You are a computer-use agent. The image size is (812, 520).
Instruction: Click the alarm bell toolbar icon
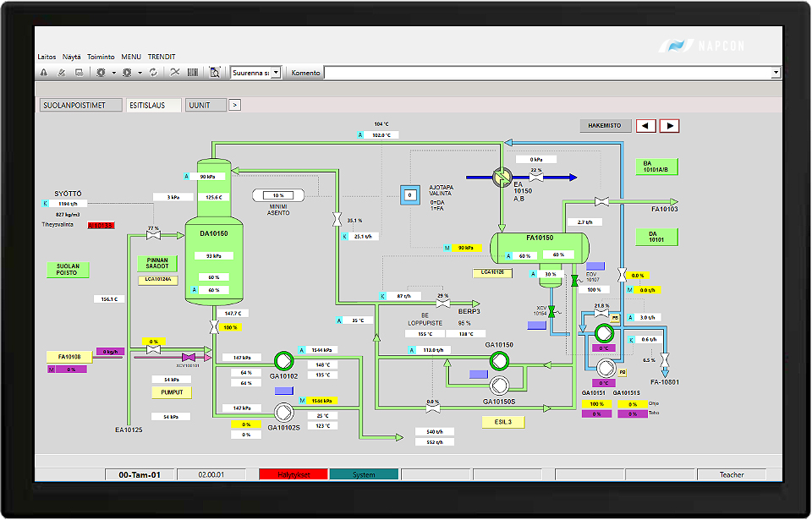pyautogui.click(x=43, y=73)
